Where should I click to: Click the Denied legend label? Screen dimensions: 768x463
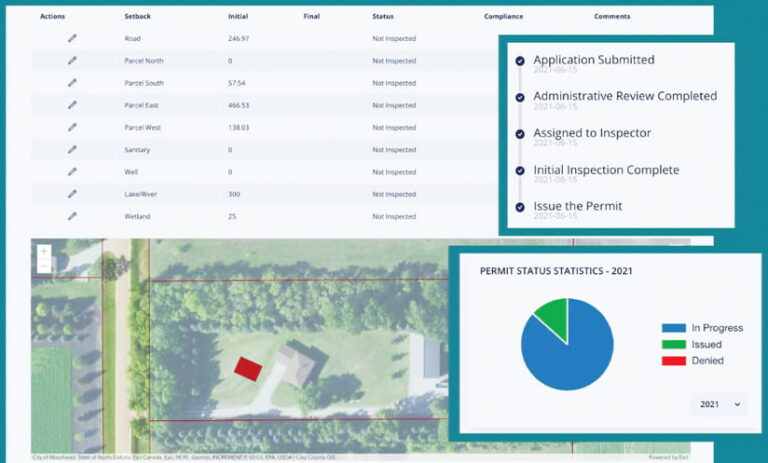(x=707, y=361)
